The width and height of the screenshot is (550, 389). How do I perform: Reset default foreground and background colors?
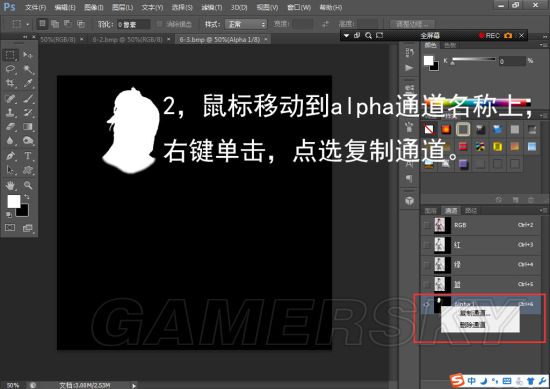coord(9,214)
